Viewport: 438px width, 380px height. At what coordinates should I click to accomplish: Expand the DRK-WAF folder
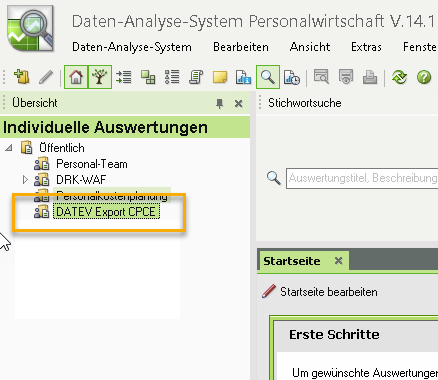pyautogui.click(x=25, y=180)
